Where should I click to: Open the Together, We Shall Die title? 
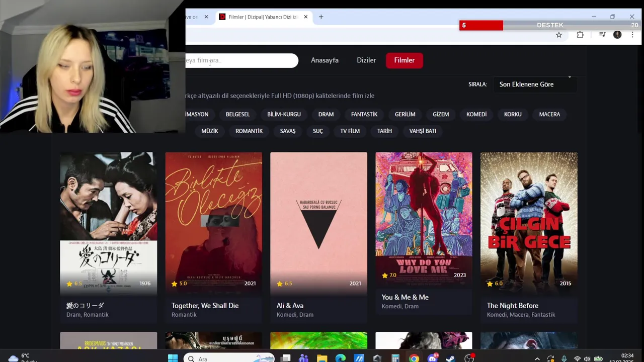click(205, 306)
